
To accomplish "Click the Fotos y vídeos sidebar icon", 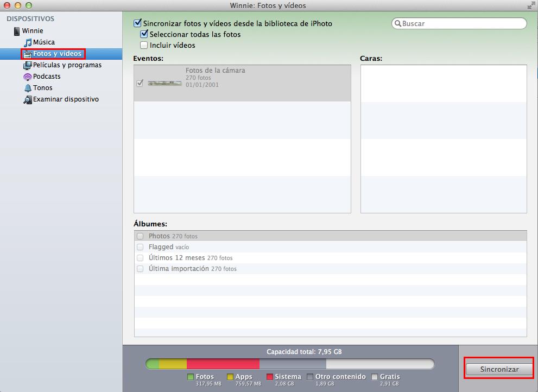I will (x=27, y=54).
